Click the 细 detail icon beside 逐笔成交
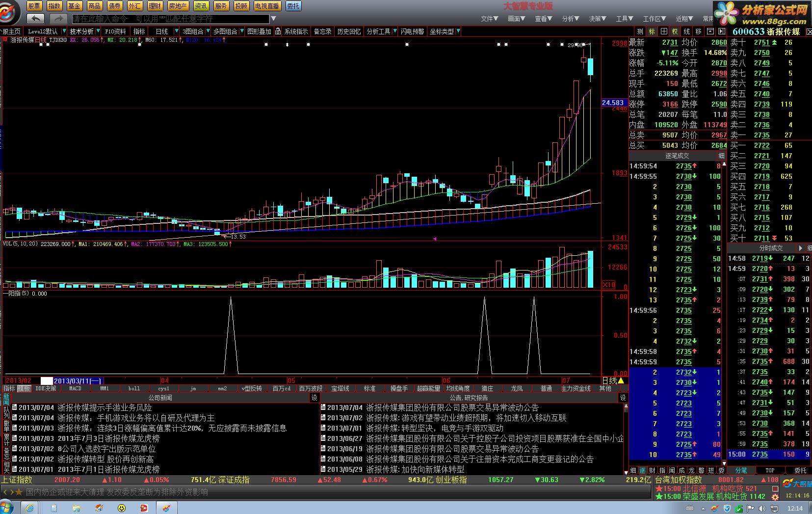This screenshot has height=514, width=812. (x=721, y=156)
